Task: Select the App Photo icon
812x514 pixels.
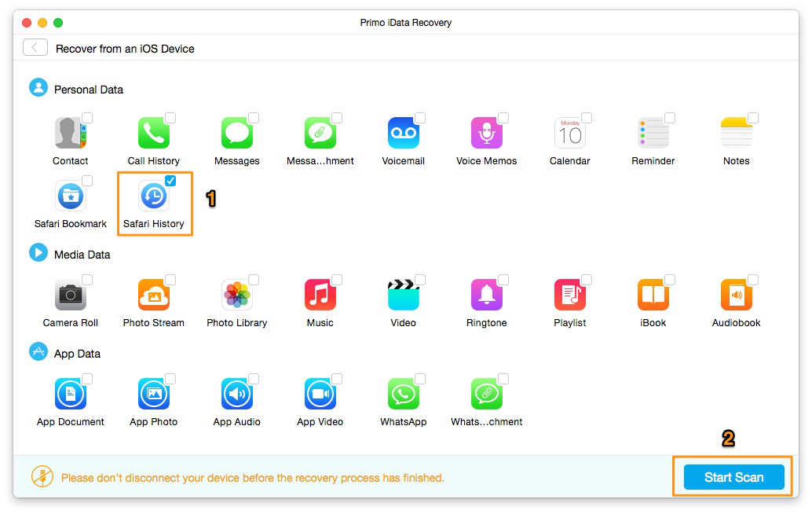Action: coord(154,394)
